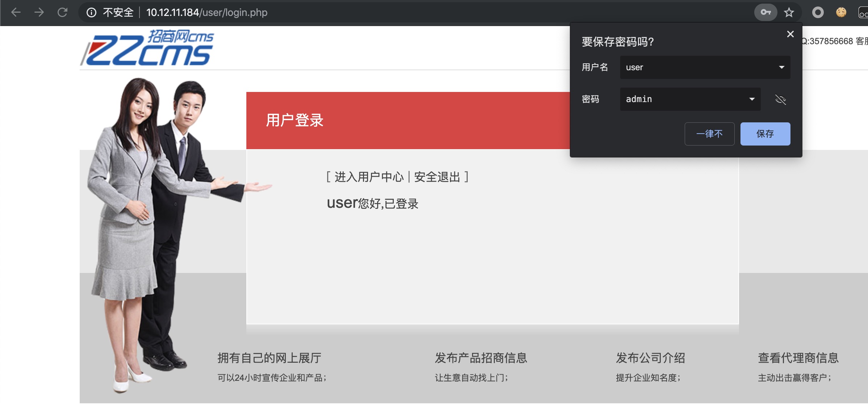Open the cookie extension icon
Screen dimensions: 868x404
841,13
